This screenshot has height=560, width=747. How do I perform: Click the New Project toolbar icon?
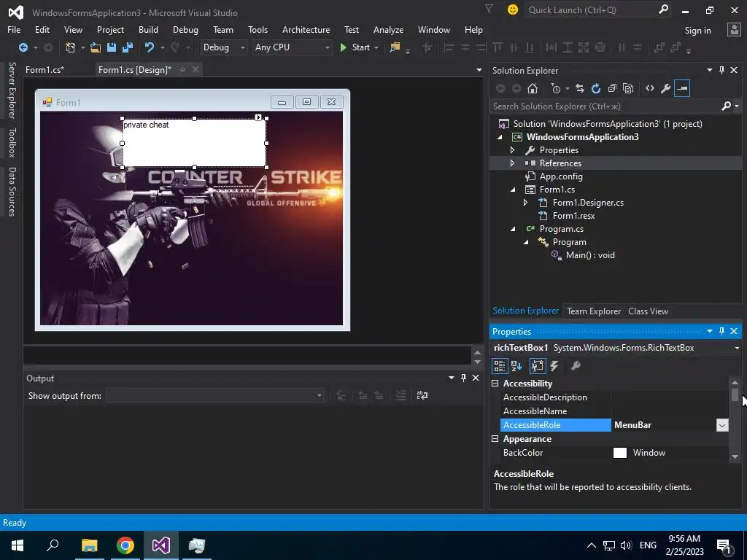click(x=71, y=47)
